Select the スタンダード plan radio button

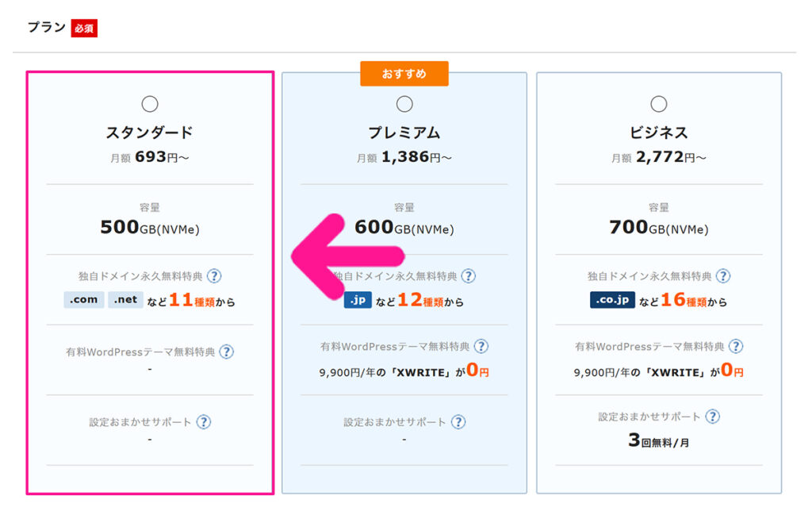point(150,104)
